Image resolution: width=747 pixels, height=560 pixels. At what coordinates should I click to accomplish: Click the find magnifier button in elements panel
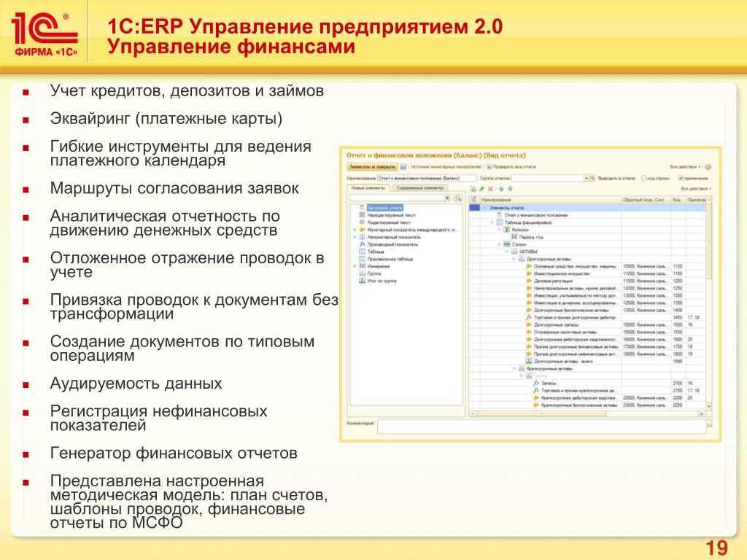[458, 198]
